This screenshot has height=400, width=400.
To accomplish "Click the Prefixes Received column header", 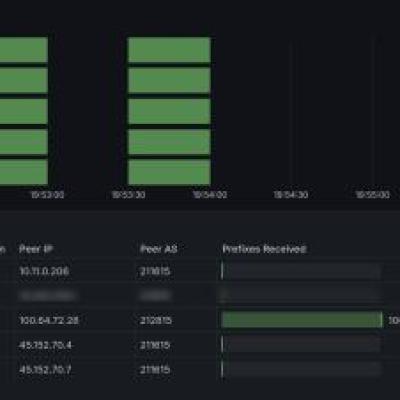I will pos(264,249).
